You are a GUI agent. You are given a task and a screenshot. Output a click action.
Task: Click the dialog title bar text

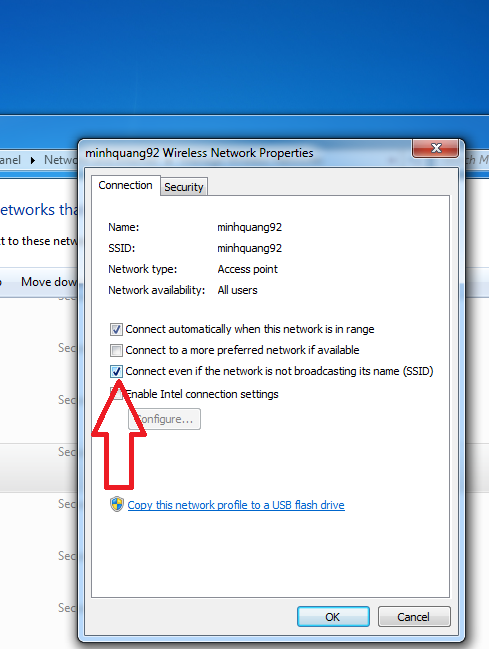pos(199,153)
